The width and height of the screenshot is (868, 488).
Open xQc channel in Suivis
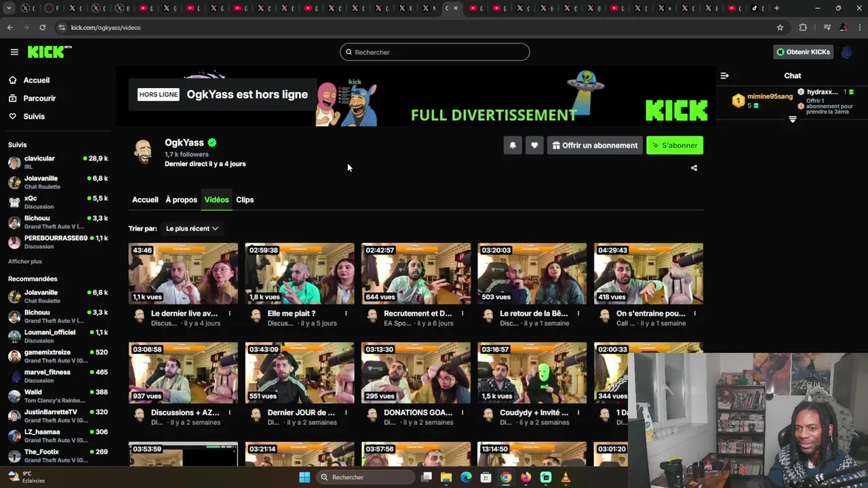[x=58, y=202]
